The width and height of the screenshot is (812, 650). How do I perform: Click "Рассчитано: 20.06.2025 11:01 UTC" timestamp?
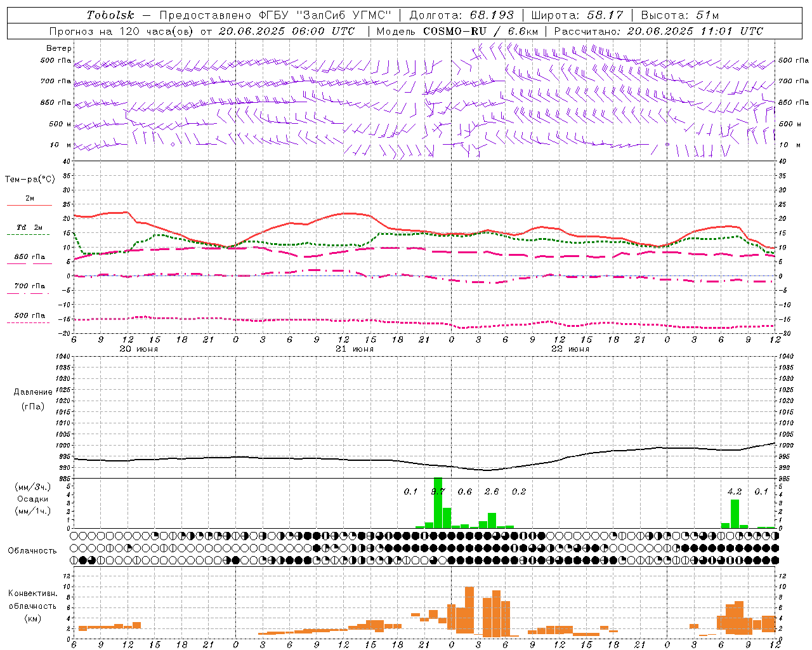658,31
